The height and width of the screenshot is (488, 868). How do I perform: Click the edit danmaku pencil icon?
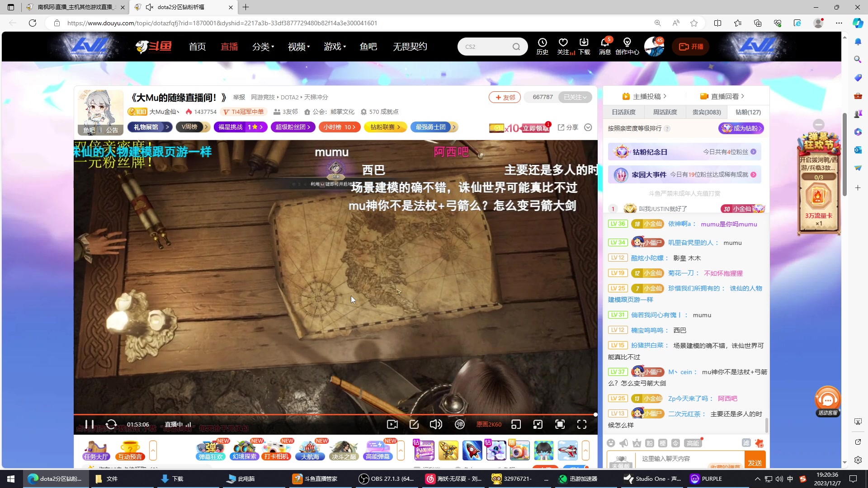[x=414, y=424]
